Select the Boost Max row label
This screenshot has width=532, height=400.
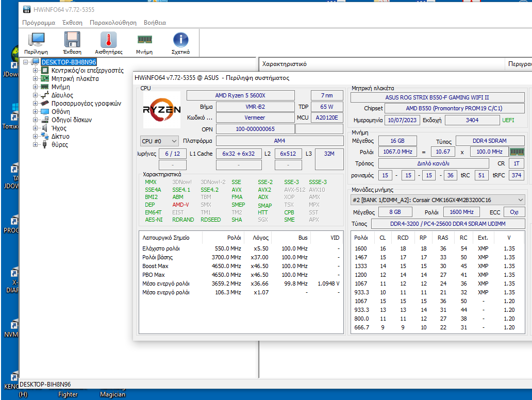click(155, 266)
